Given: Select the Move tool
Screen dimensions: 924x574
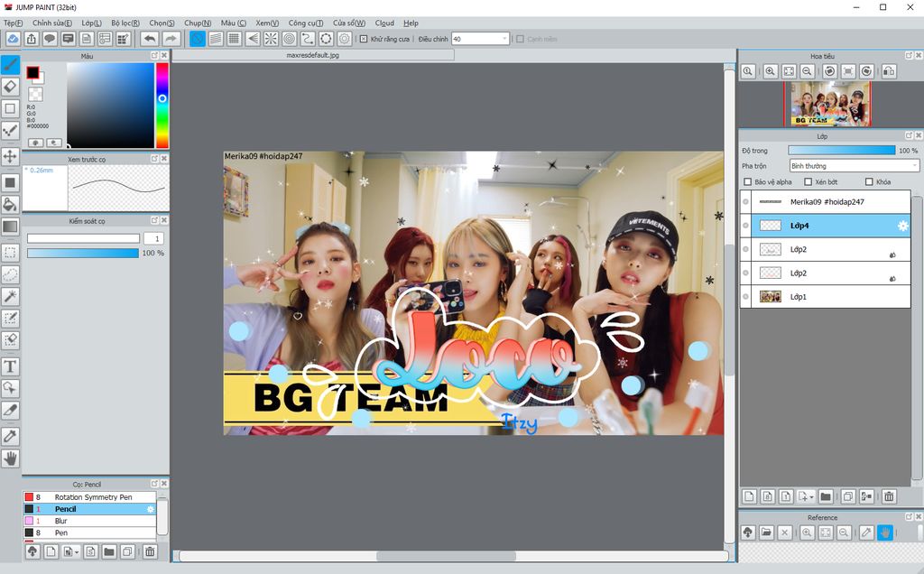Looking at the screenshot, I should point(10,156).
